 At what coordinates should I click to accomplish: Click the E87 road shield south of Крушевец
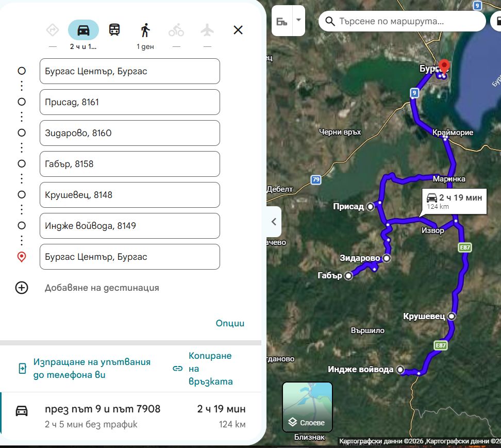pyautogui.click(x=441, y=345)
